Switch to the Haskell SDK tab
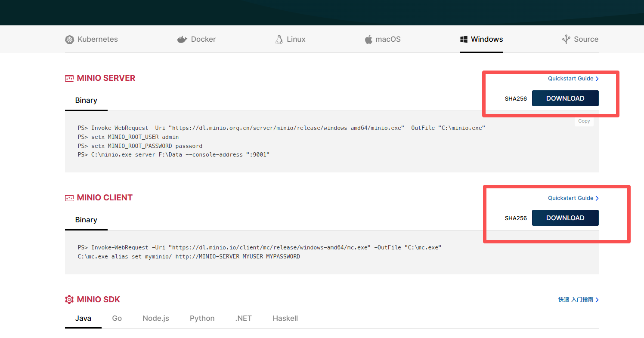The width and height of the screenshot is (644, 338). (x=285, y=319)
